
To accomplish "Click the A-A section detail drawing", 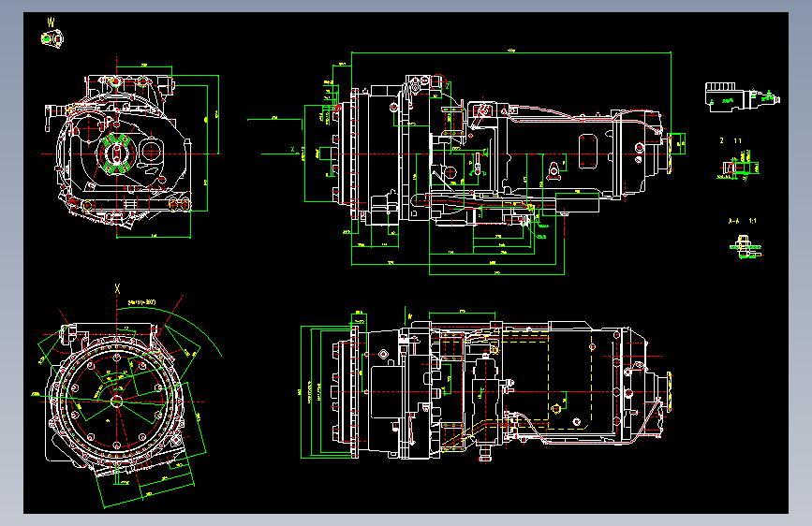I will tap(745, 246).
